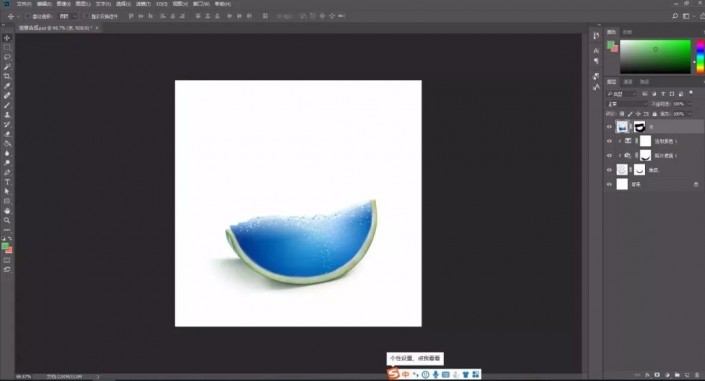Click the Sogou input method logo icon

click(x=393, y=373)
